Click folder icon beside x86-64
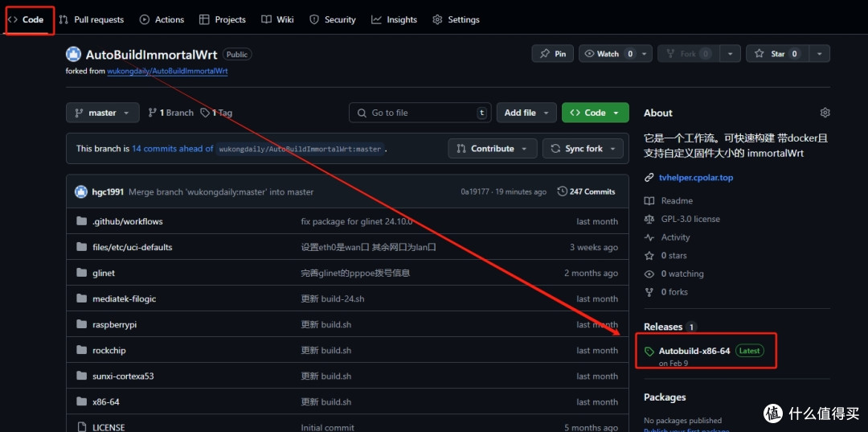The height and width of the screenshot is (432, 868). click(x=82, y=401)
